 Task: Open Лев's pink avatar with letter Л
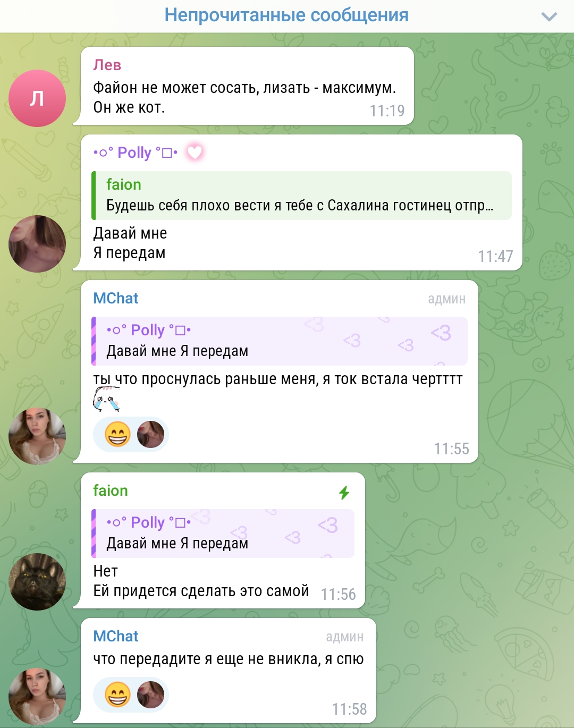point(37,98)
